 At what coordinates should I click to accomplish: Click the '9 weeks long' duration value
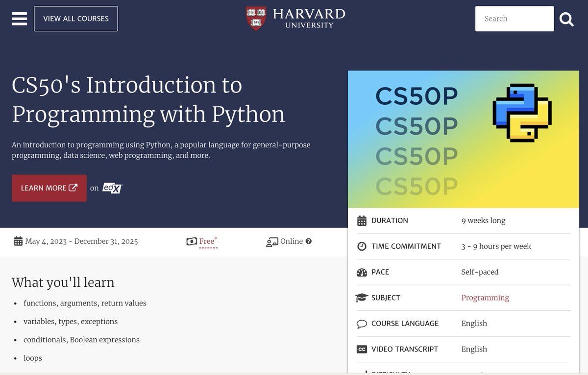tap(483, 220)
